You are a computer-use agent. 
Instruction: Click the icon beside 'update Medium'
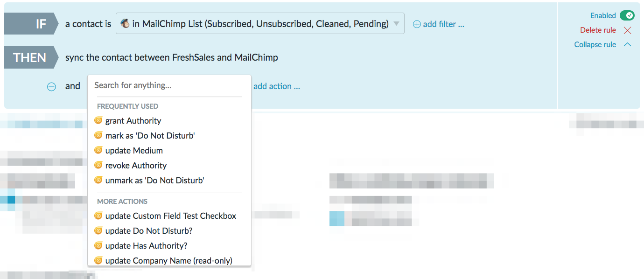point(98,150)
